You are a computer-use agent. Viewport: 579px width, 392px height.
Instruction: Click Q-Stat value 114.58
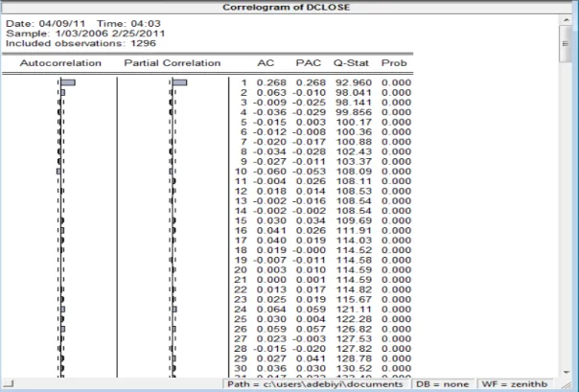[354, 261]
